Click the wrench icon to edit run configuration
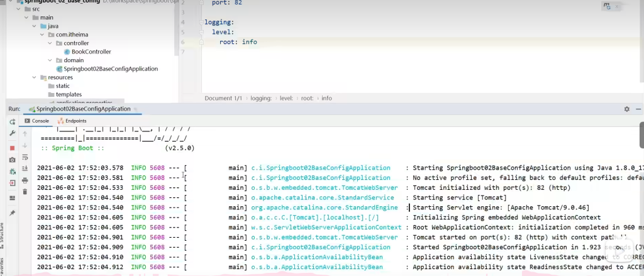This screenshot has height=276, width=644. coord(12,134)
